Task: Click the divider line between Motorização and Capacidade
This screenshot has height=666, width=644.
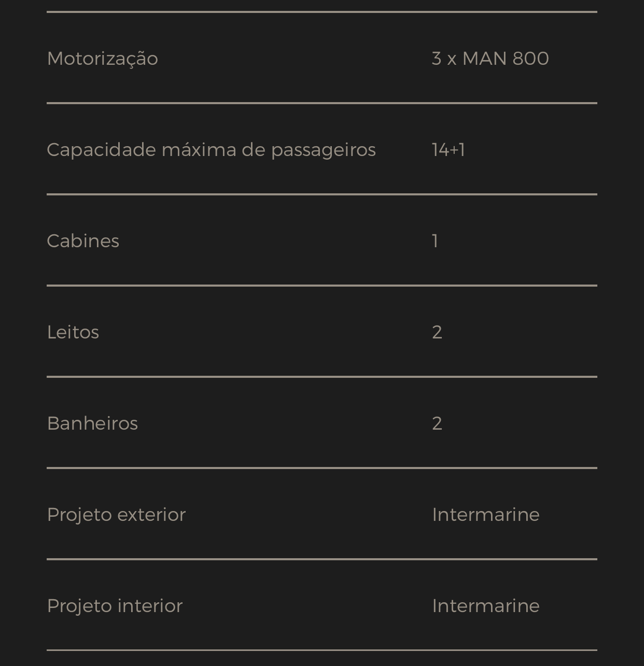Action: coord(321,103)
